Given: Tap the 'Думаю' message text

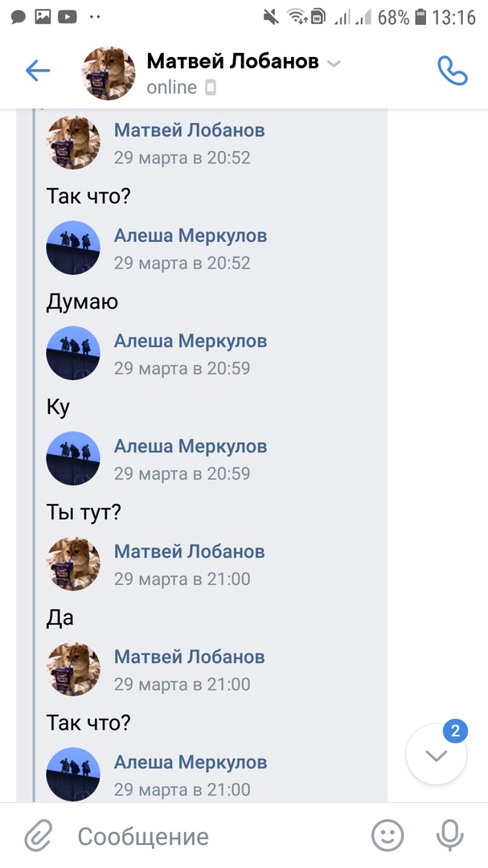Looking at the screenshot, I should (x=82, y=301).
